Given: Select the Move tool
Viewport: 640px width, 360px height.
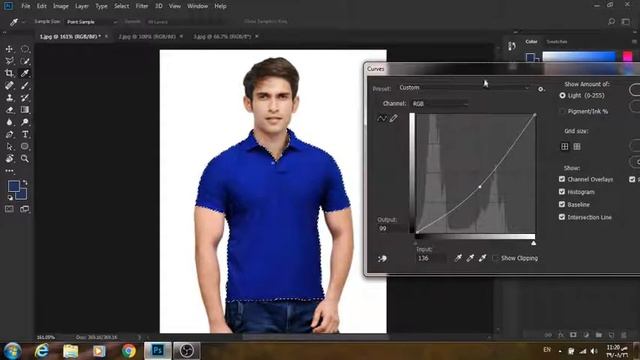Looking at the screenshot, I should click(9, 49).
